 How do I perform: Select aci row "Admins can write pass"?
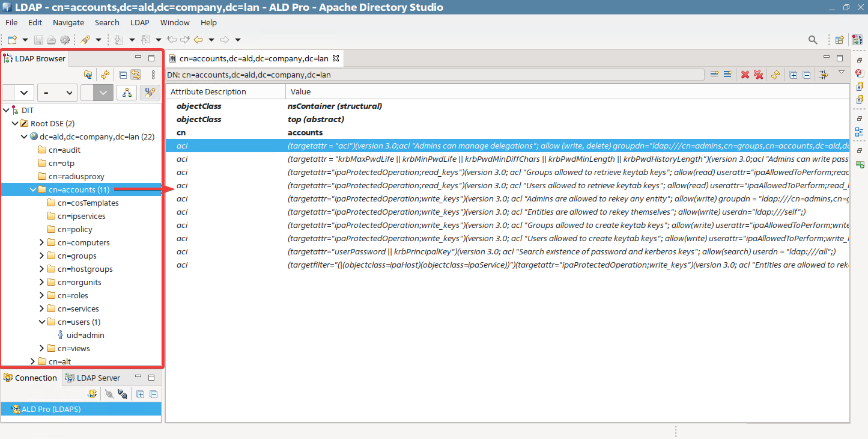click(x=507, y=159)
